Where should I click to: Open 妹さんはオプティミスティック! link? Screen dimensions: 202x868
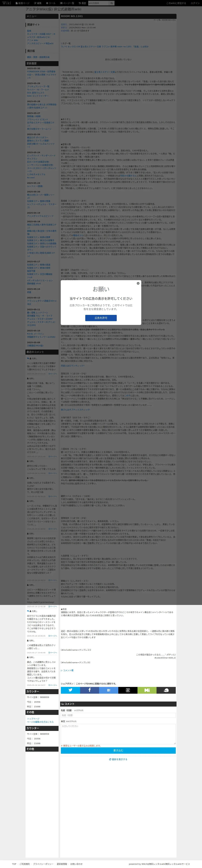point(76,409)
